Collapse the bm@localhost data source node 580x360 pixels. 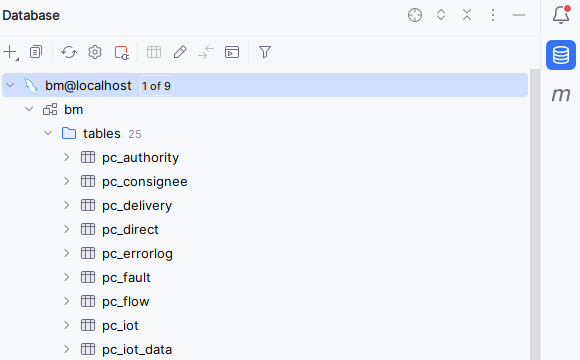point(10,85)
